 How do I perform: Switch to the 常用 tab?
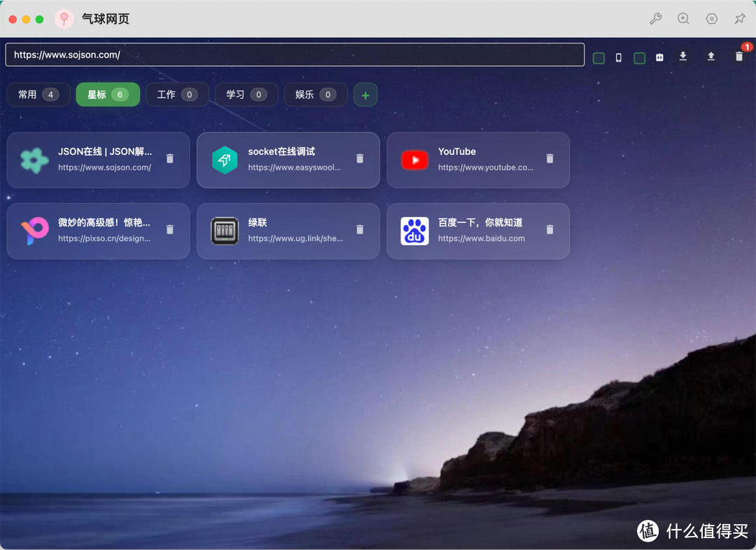pos(38,95)
